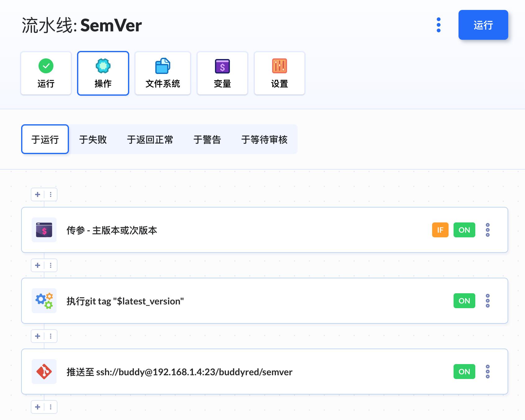Select the 于运行 trigger tab
The height and width of the screenshot is (420, 525).
tap(45, 139)
